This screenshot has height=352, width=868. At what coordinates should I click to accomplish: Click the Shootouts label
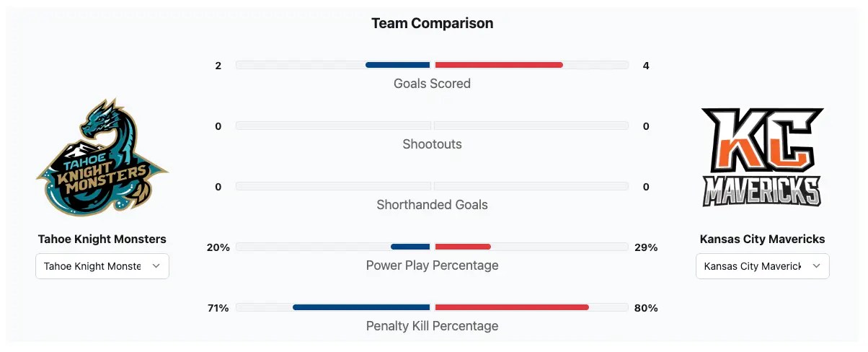[x=432, y=144]
